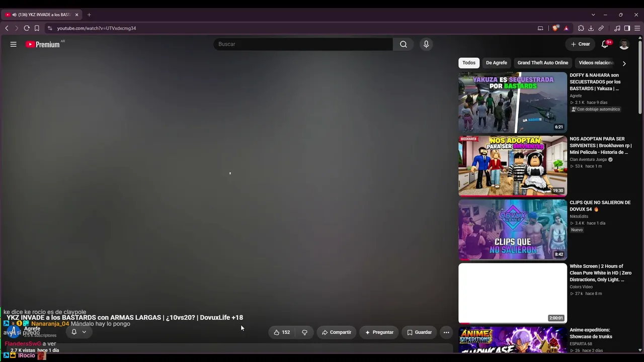This screenshot has height=362, width=644.
Task: Open NOS ADOPTAN PARA SER SIRVIENTES title
Action: click(x=600, y=146)
